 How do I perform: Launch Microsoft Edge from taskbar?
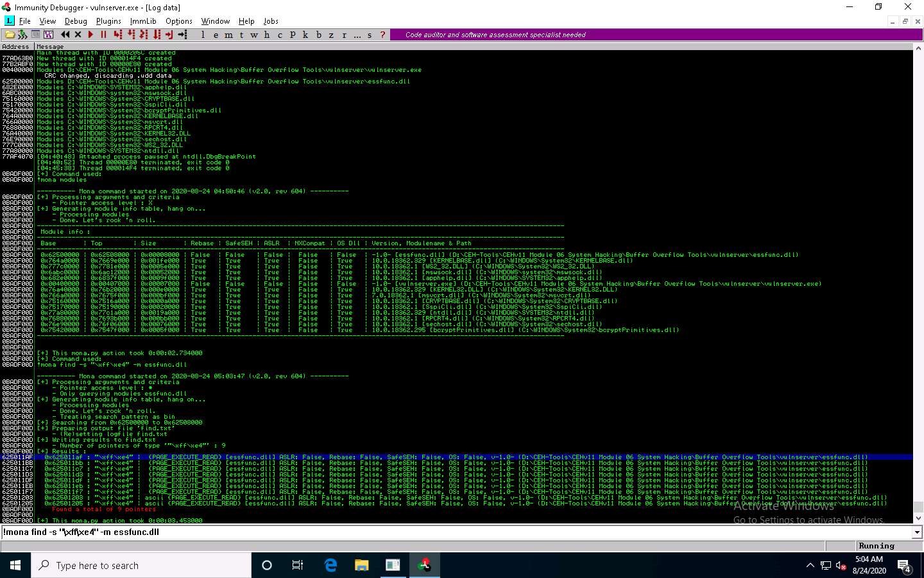pos(330,565)
